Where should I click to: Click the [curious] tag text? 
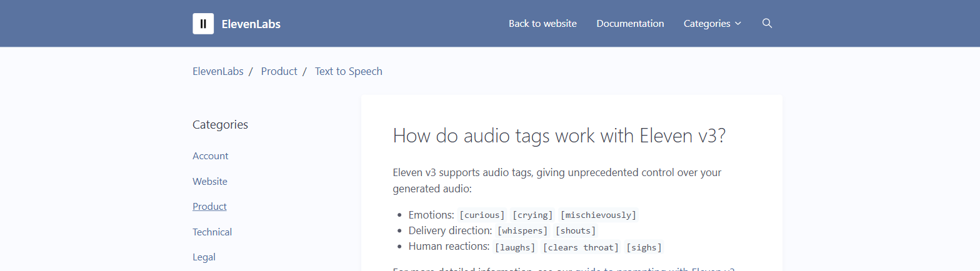click(x=482, y=215)
